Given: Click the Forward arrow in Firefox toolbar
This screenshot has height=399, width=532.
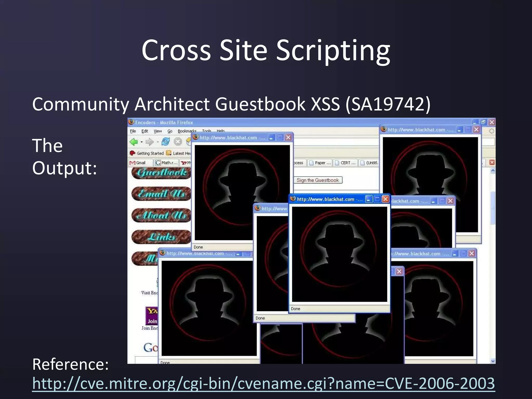Looking at the screenshot, I should [149, 142].
